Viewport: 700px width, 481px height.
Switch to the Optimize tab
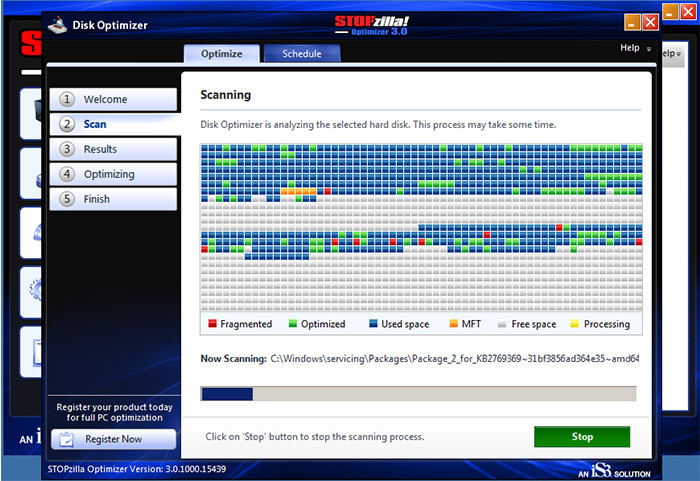(221, 54)
